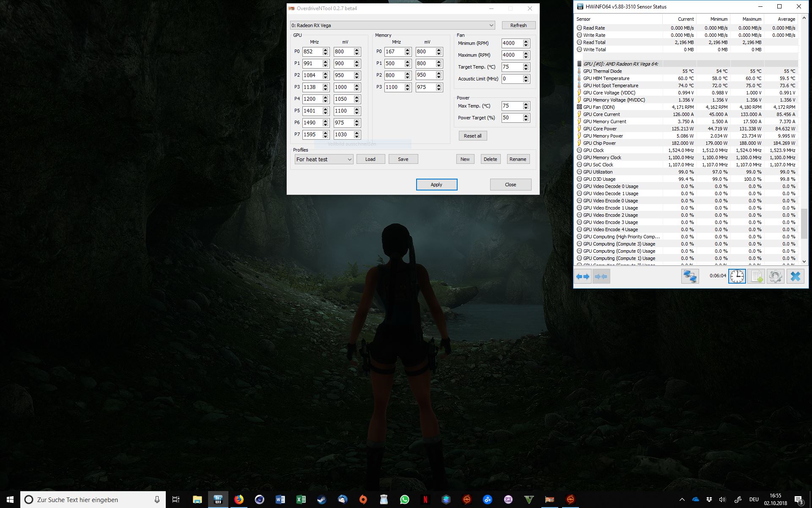Click the HWiNFO expand columns arrows button
This screenshot has height=508, width=812.
pos(583,276)
